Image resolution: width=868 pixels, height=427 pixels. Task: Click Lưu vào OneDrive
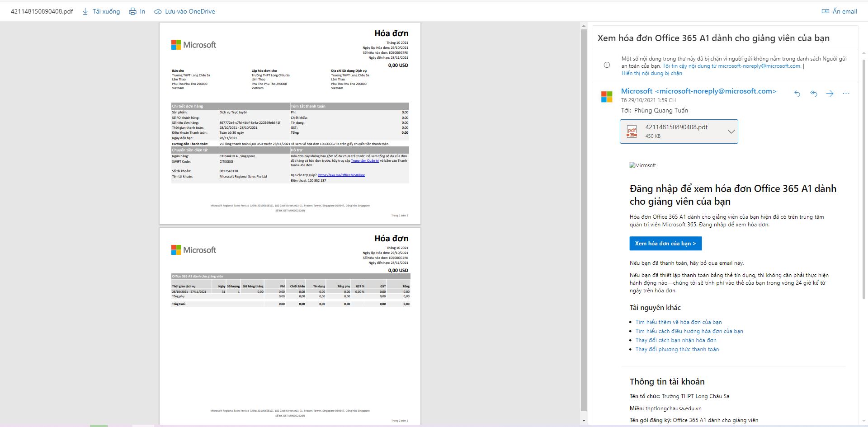190,12
